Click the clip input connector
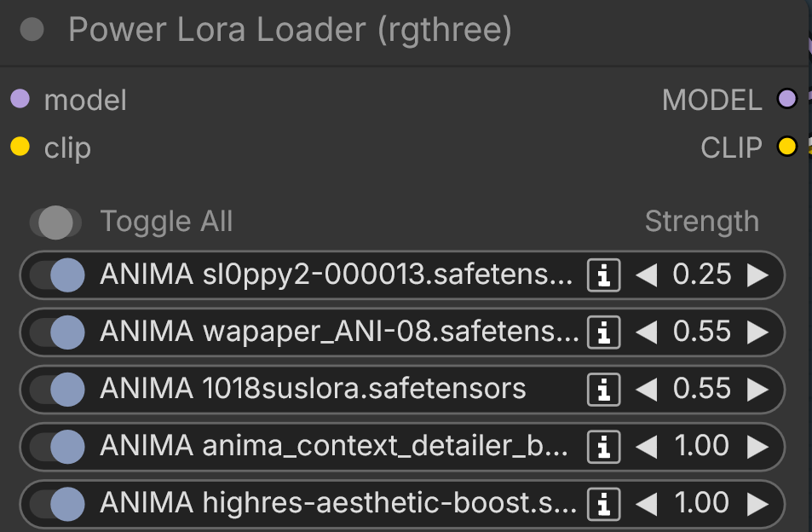This screenshot has width=812, height=532. [x=20, y=147]
